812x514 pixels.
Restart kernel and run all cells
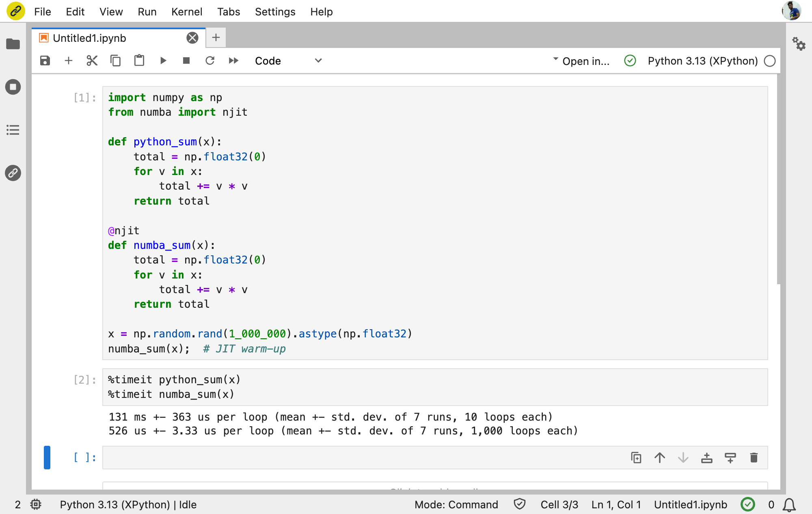pos(233,61)
